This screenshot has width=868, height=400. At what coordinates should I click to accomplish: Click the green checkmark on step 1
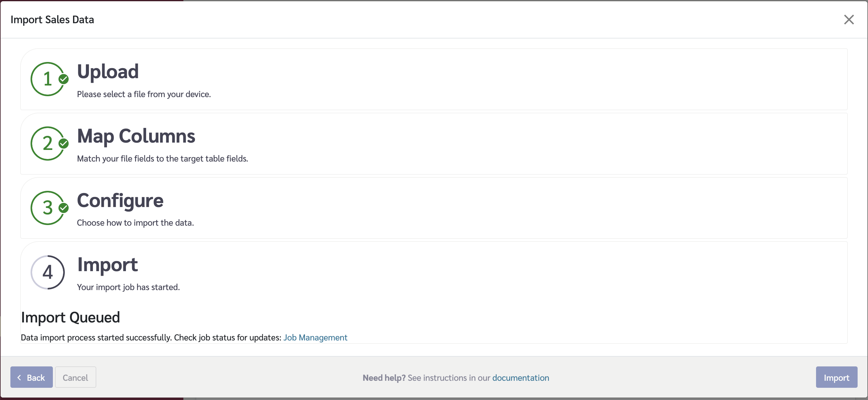tap(63, 79)
